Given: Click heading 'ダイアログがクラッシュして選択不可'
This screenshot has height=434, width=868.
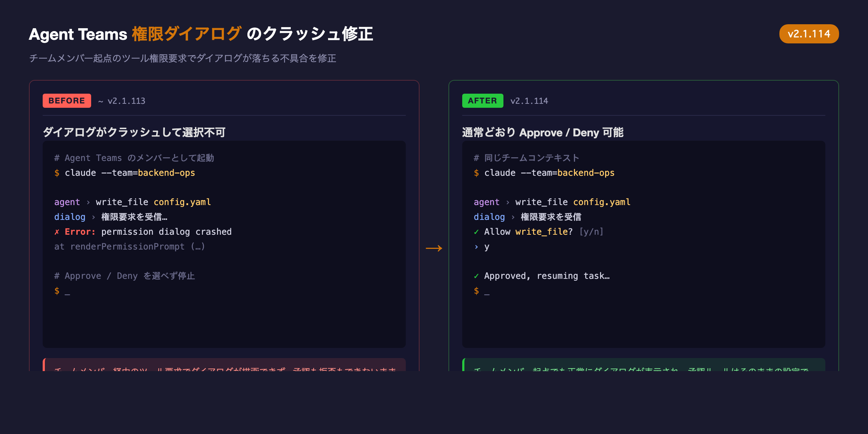Looking at the screenshot, I should (134, 132).
